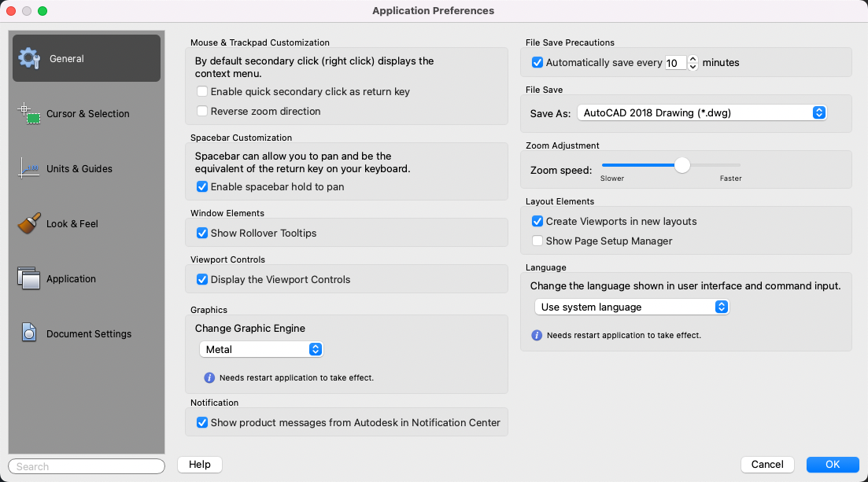Select the Units & Guides ruler icon
This screenshot has width=868, height=482.
29,168
